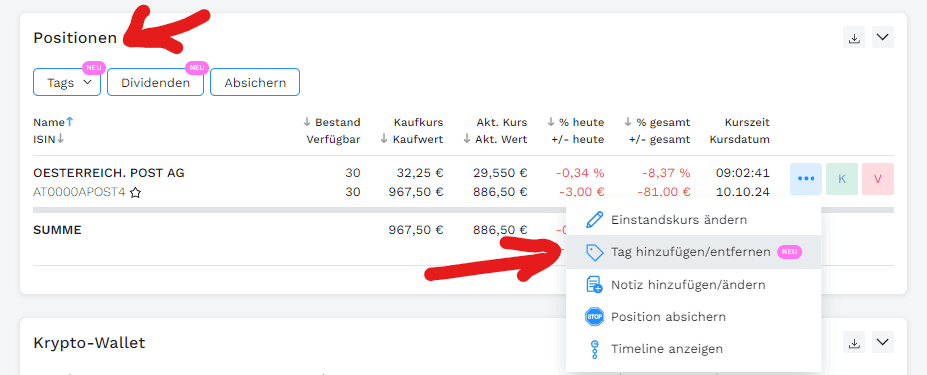927x375 pixels.
Task: Open the Tags dropdown
Action: 67,82
